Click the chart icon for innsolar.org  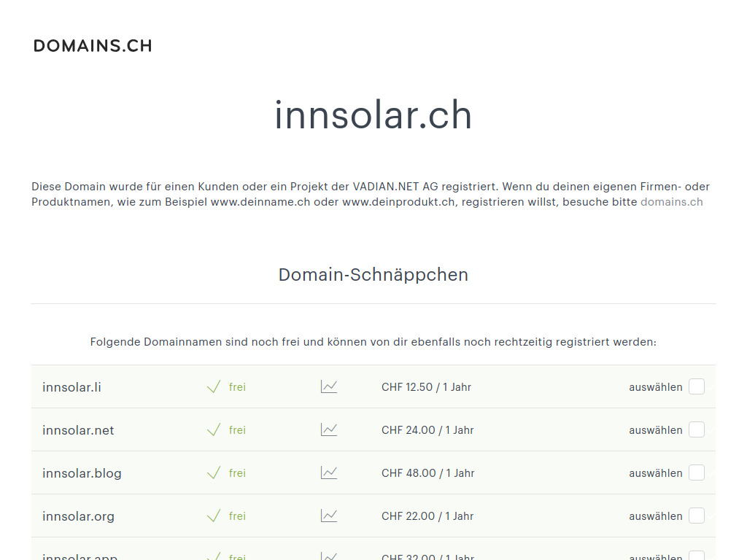[328, 516]
